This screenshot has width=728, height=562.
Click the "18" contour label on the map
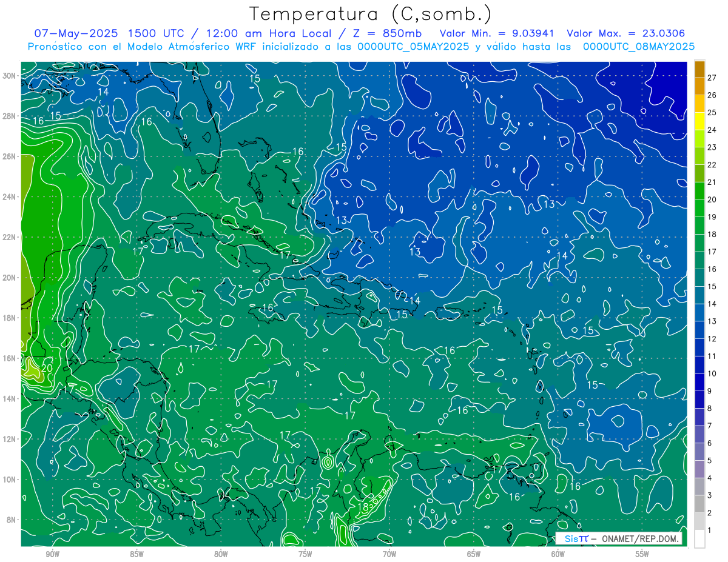tap(363, 507)
